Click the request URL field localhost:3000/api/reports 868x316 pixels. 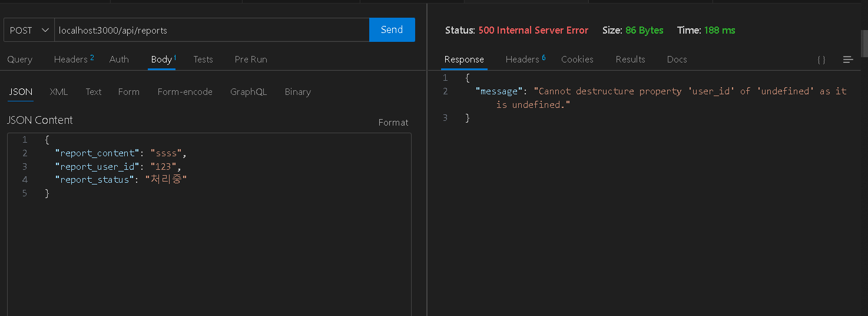pos(212,30)
